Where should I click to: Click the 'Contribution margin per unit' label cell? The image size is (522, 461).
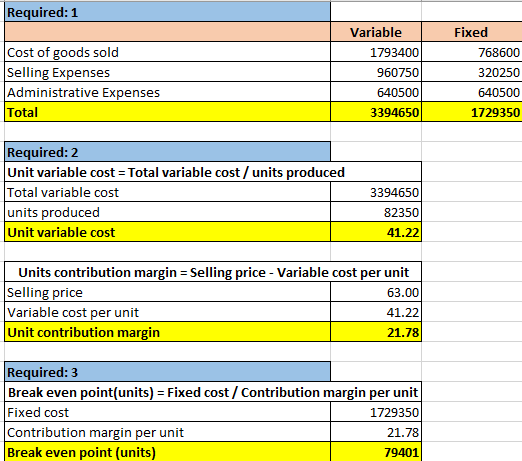tap(167, 432)
